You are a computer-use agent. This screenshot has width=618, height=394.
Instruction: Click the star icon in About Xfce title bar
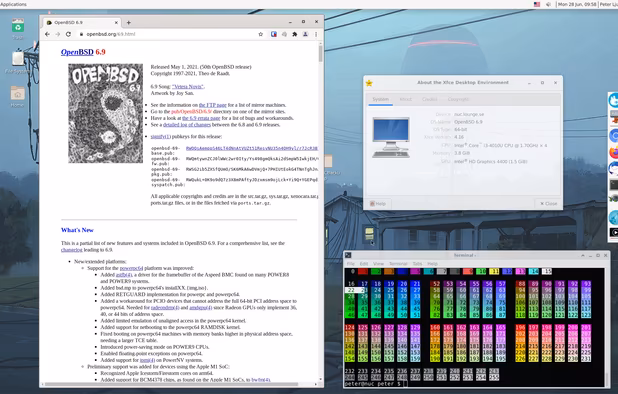click(369, 83)
